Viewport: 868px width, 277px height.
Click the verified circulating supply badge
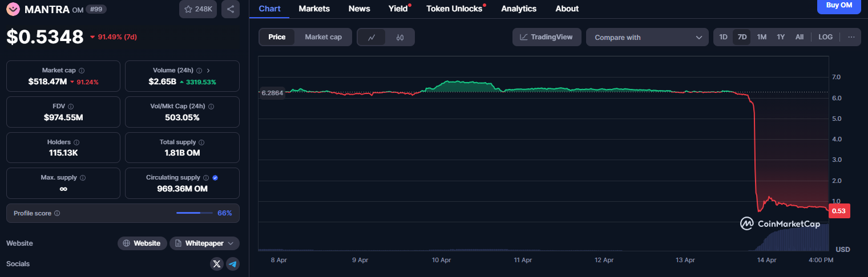(215, 178)
